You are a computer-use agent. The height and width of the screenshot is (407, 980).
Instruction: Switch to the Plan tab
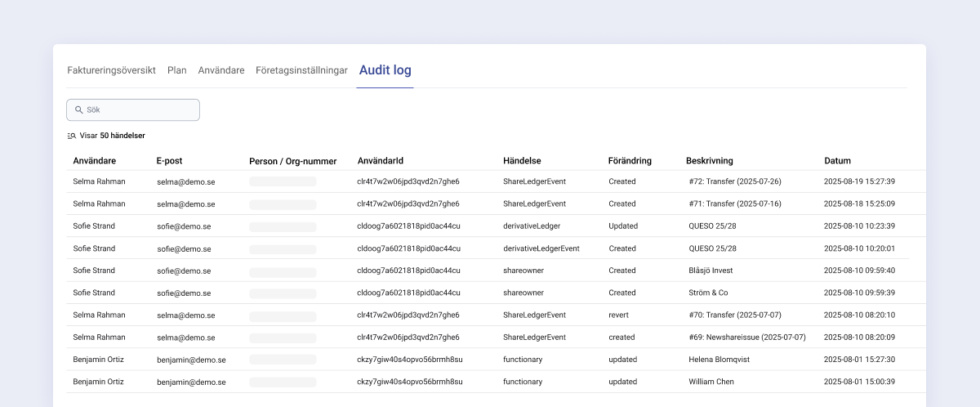point(177,70)
